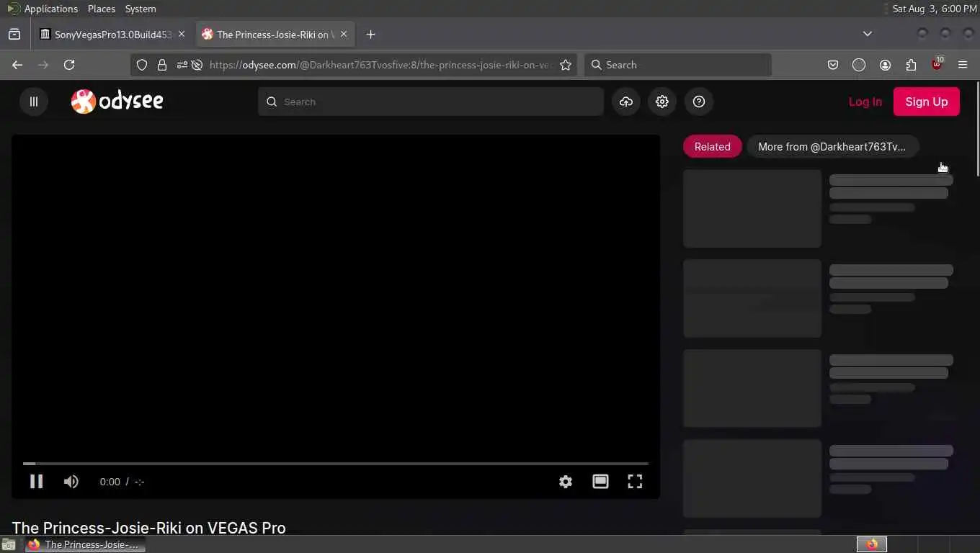
Task: Open browser extensions puzzle icon
Action: coord(911,65)
